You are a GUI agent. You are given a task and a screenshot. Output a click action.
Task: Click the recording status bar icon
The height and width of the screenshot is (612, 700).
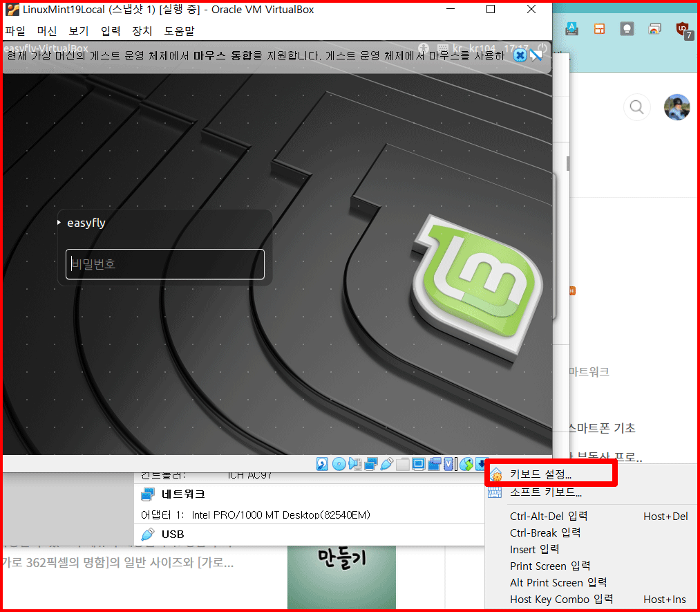tap(435, 464)
